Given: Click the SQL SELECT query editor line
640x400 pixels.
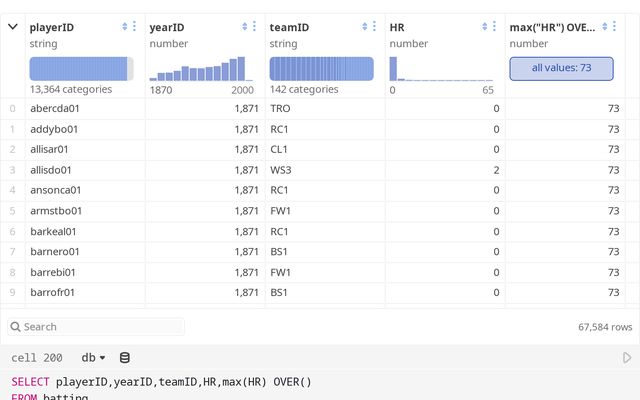Looking at the screenshot, I should tap(160, 381).
